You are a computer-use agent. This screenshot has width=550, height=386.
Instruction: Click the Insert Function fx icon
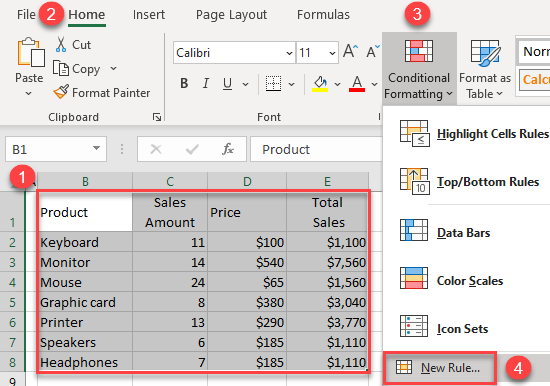click(x=228, y=149)
